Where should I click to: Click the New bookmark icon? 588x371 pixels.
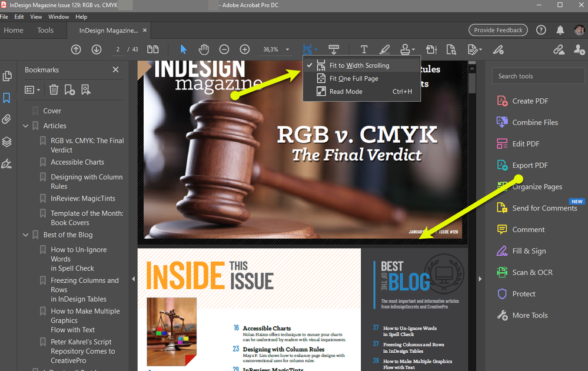tap(69, 90)
